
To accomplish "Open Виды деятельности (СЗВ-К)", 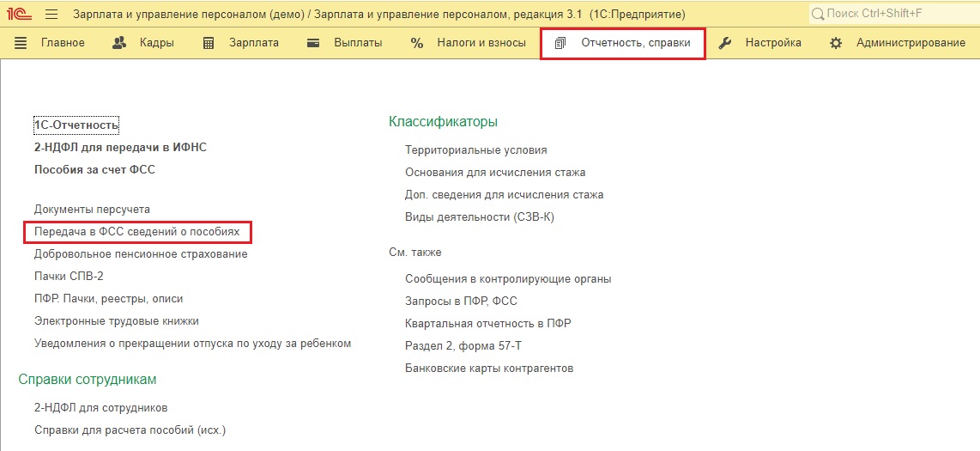I will (480, 217).
